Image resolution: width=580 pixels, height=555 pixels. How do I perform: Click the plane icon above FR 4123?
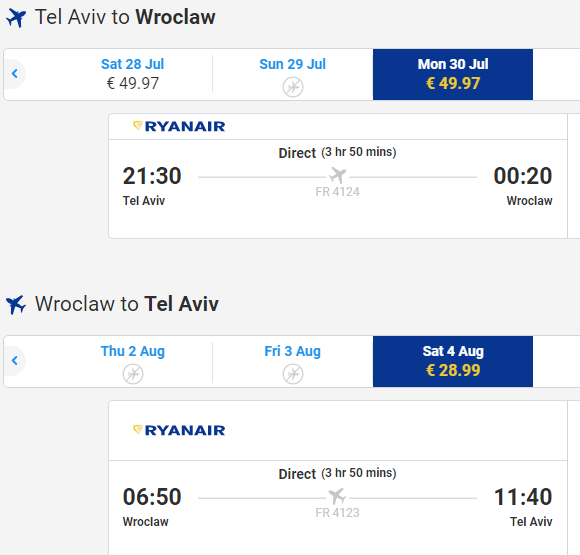(x=337, y=496)
